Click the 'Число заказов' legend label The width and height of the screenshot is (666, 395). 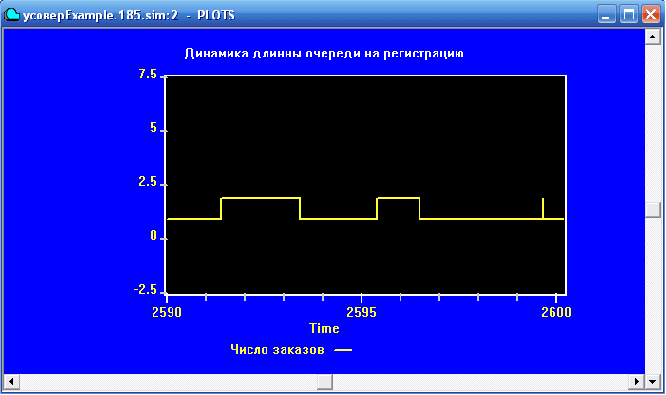point(277,350)
